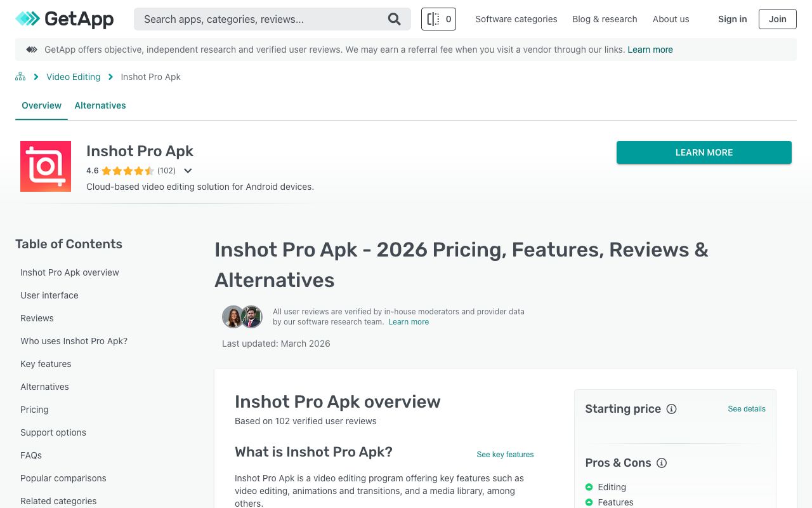Screen dimensions: 812x508
Task: Jump to FAQs in contents
Action: click(31, 455)
